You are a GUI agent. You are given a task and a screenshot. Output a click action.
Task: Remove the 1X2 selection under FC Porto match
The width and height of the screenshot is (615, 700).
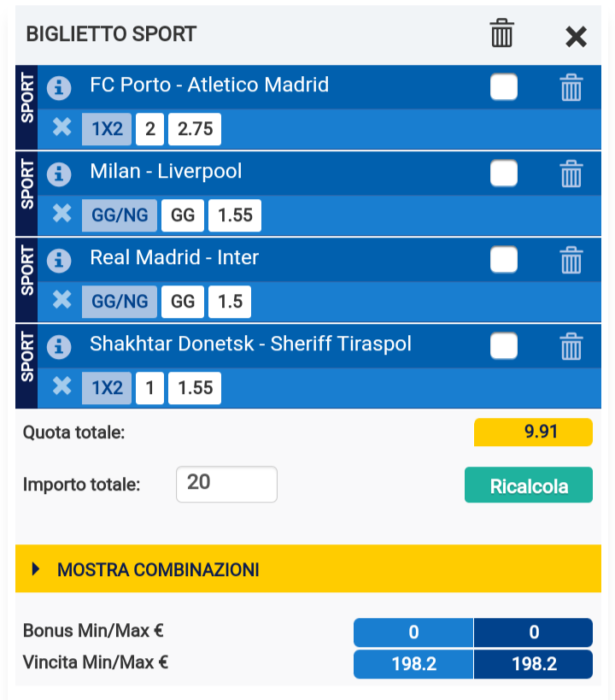point(61,128)
